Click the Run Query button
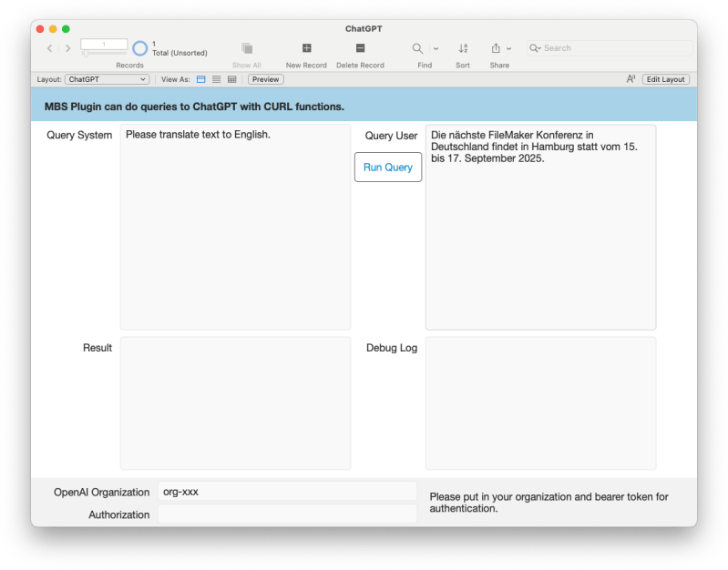728x570 pixels. tap(388, 168)
